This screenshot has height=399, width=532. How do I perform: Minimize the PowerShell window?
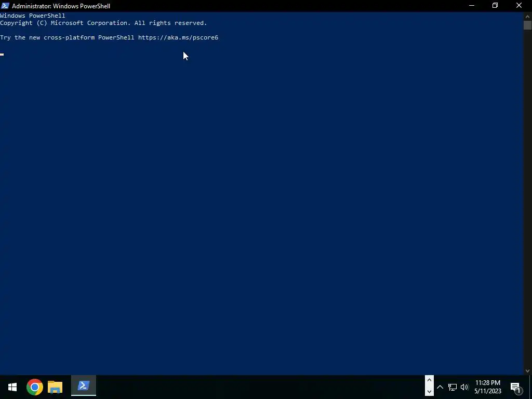(472, 6)
